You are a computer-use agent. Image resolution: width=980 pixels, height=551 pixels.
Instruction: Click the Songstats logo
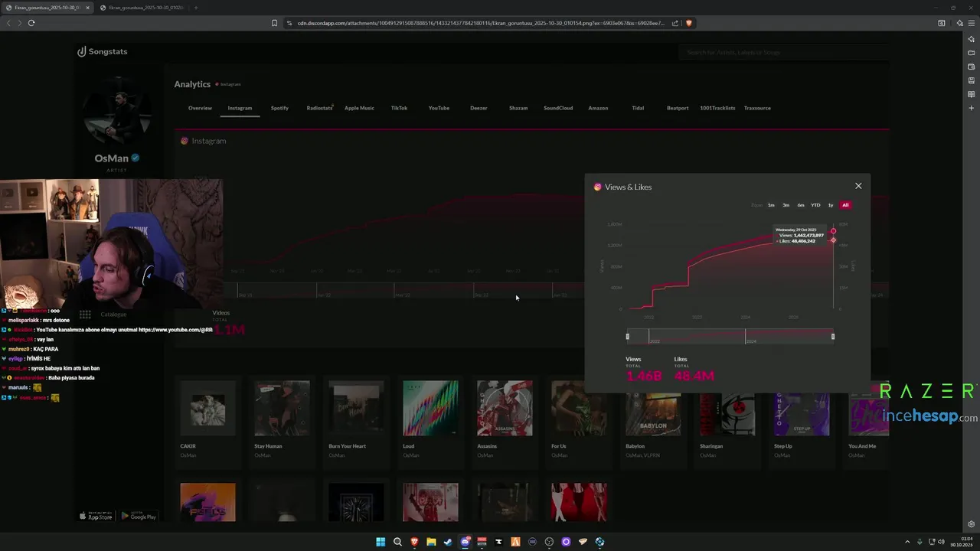point(103,51)
